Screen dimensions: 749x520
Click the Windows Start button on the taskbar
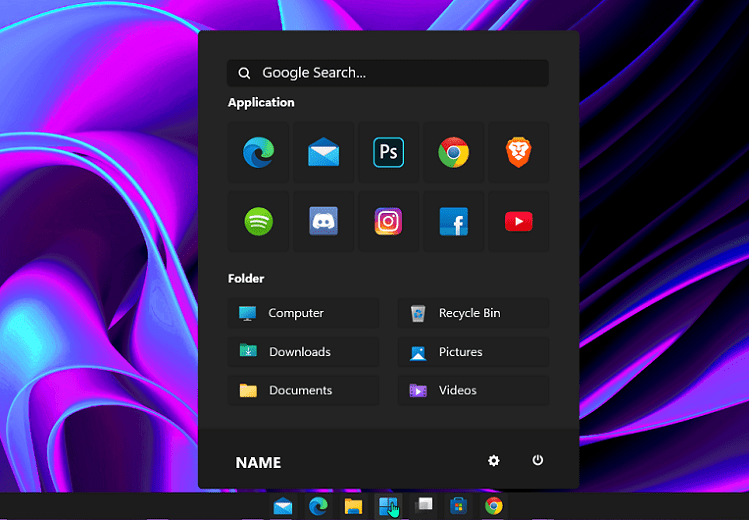point(388,506)
